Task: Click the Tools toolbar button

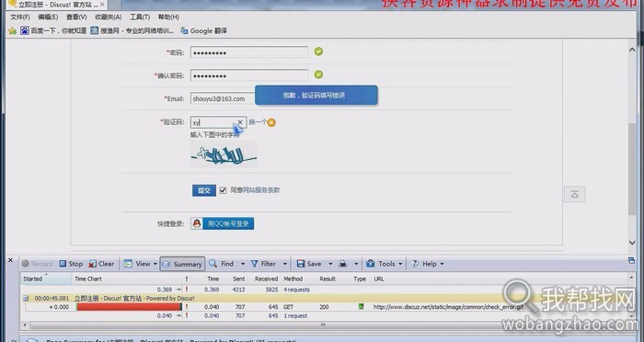Action: click(381, 264)
